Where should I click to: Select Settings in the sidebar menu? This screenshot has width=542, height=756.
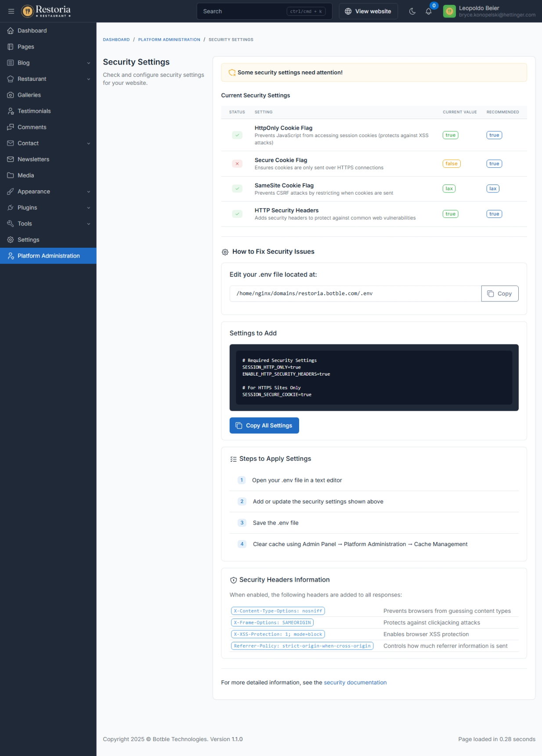(29, 240)
